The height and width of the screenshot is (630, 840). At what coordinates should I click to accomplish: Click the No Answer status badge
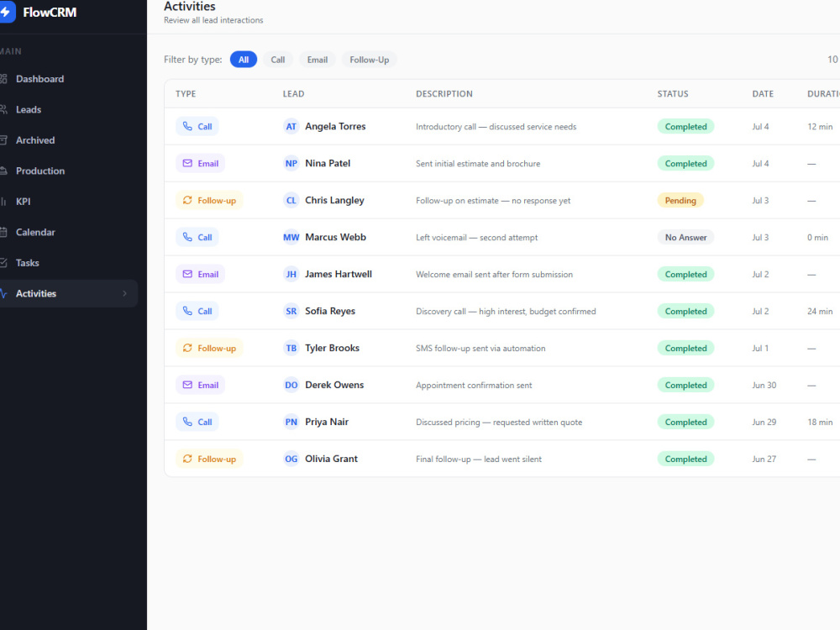pos(685,238)
